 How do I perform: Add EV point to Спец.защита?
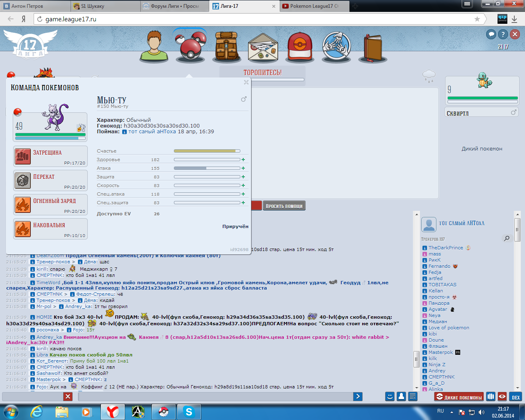tap(243, 203)
